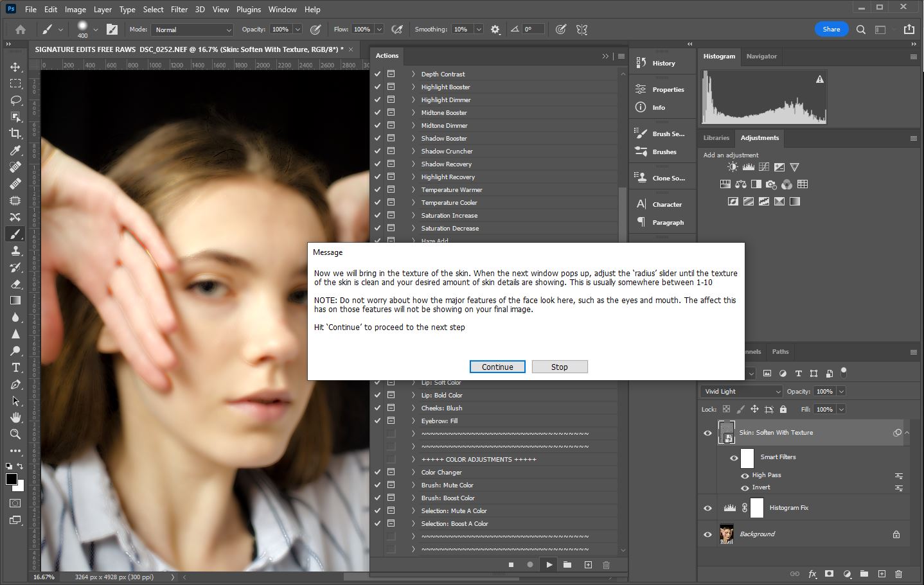Uncheck the Depth Contrast action checkbox
Image resolution: width=924 pixels, height=585 pixels.
(378, 74)
